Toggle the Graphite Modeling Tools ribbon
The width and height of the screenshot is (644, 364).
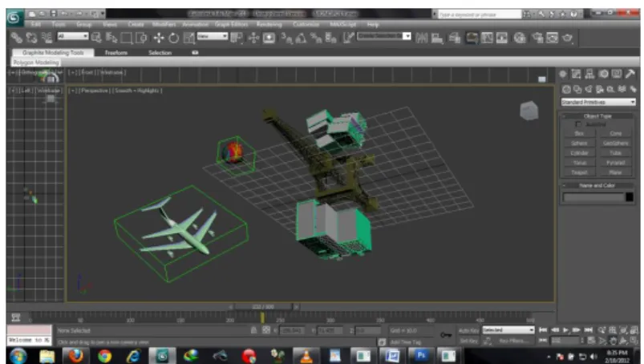[x=472, y=38]
